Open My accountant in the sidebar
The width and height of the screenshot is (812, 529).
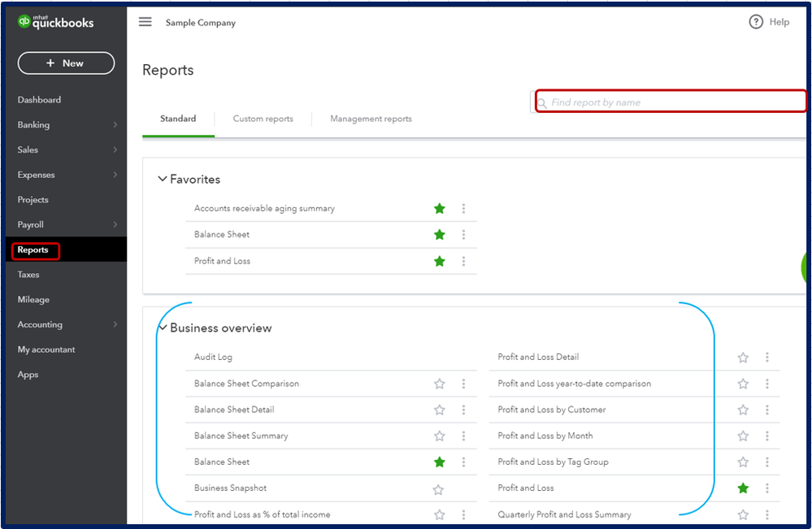click(46, 349)
